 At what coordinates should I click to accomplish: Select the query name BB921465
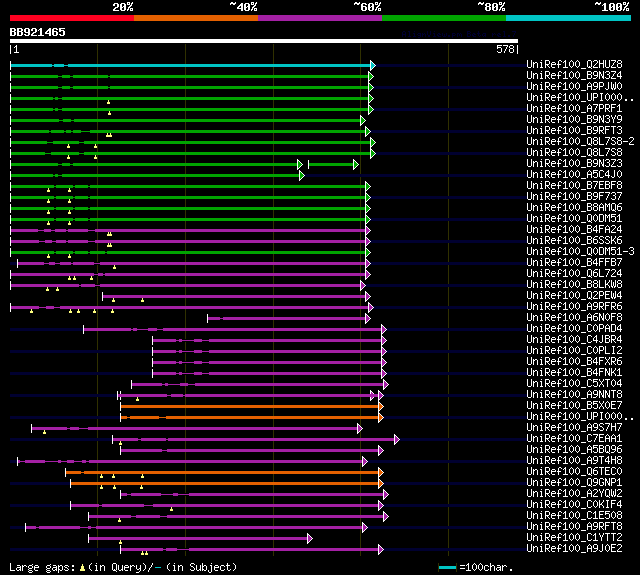[38, 32]
